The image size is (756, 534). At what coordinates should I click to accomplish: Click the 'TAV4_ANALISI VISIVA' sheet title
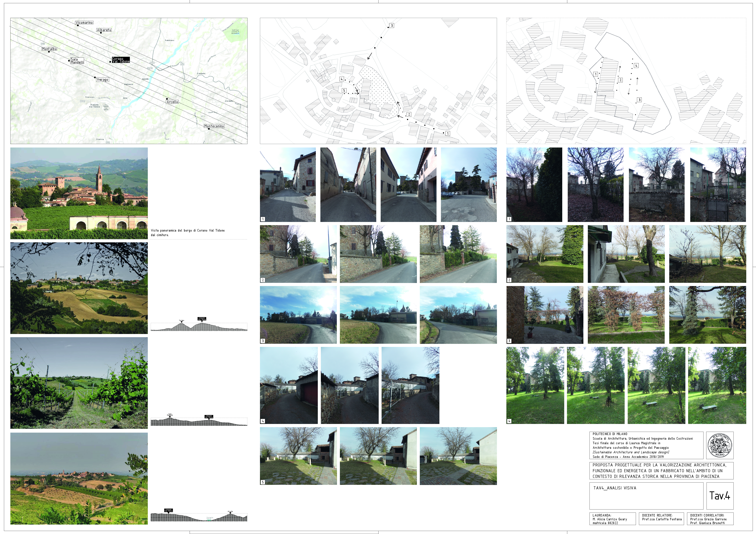click(615, 488)
